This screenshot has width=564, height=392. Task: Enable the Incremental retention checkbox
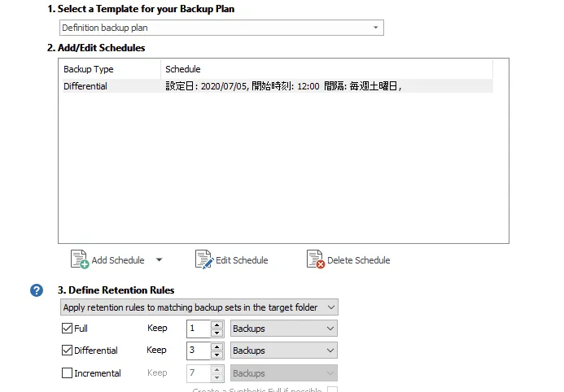[67, 373]
